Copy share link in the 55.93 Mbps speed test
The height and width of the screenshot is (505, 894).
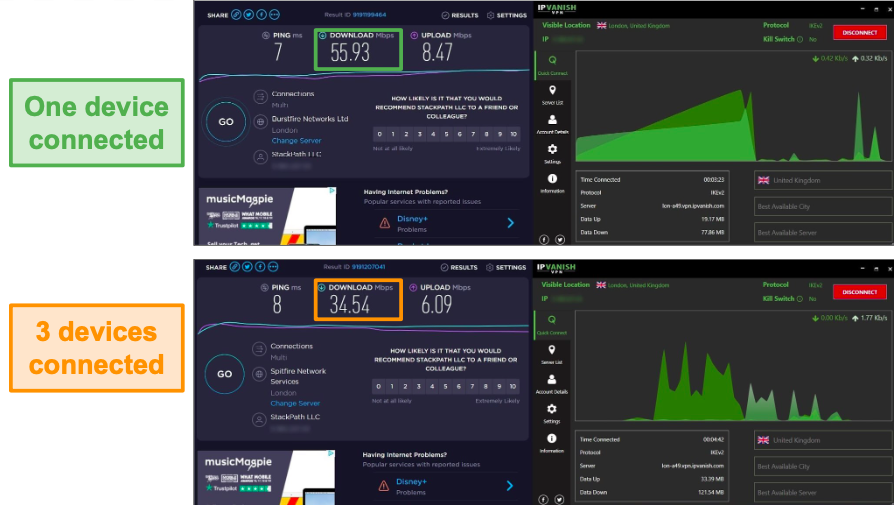point(236,15)
